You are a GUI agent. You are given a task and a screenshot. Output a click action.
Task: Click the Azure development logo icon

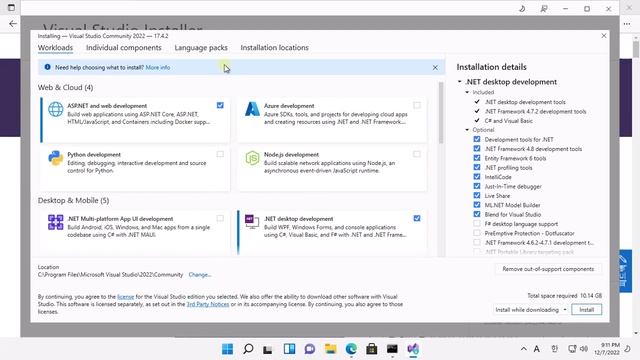point(252,109)
